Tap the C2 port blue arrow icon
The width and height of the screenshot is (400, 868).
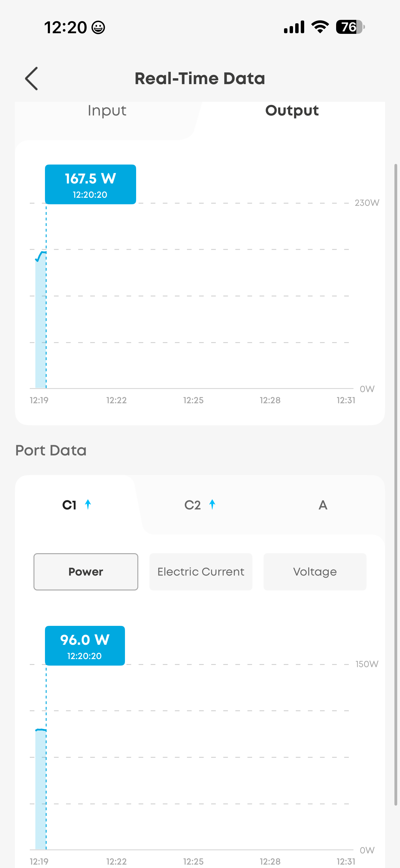tap(212, 504)
